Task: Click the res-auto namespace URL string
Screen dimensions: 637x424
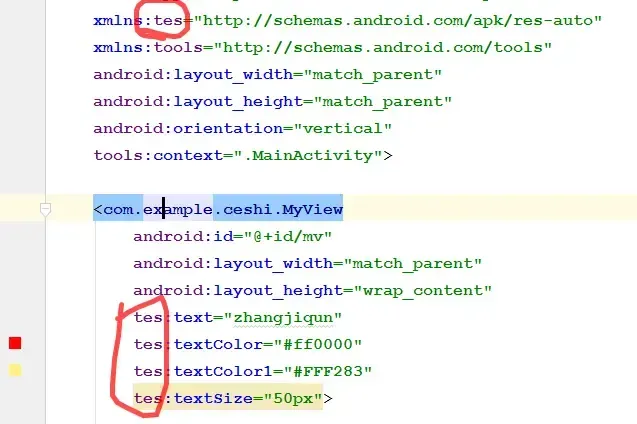Action: click(398, 20)
